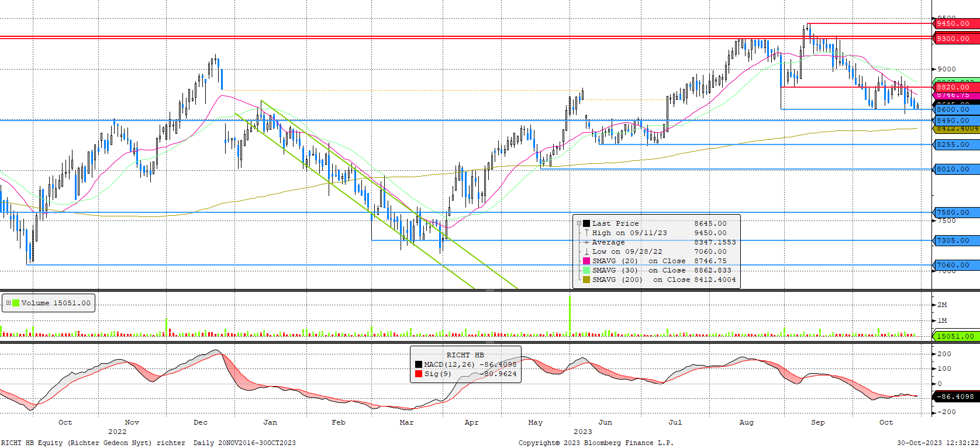Click the 1M volume axis label
Screen dimensions: 980x448
coord(942,321)
